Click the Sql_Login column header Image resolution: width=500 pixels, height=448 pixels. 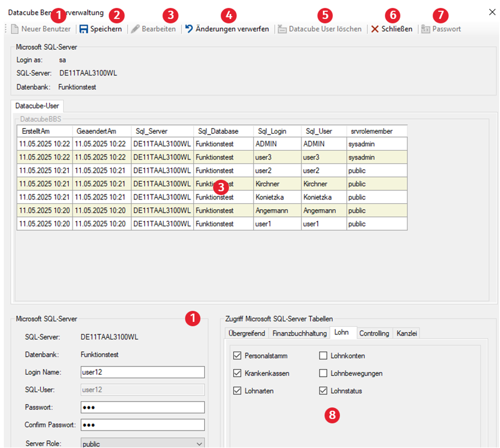[x=277, y=131]
